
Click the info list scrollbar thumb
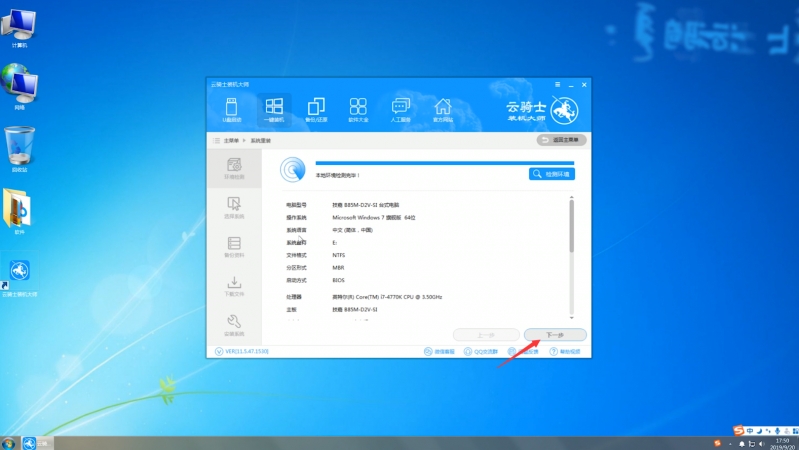pos(571,226)
